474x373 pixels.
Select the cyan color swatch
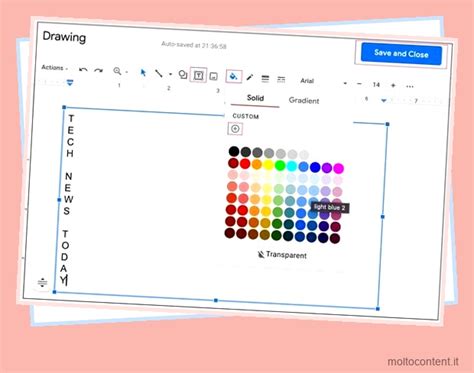[292, 166]
